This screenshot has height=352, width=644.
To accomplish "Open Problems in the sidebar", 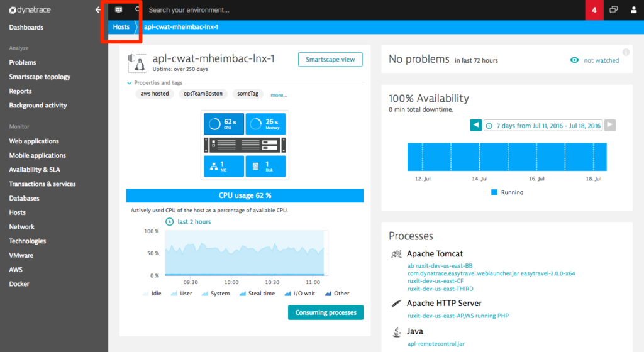I will pyautogui.click(x=23, y=62).
